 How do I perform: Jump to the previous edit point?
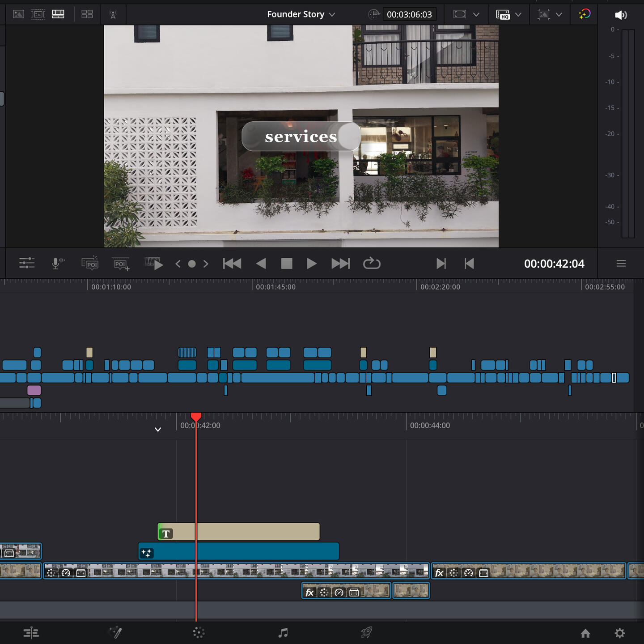(x=469, y=264)
